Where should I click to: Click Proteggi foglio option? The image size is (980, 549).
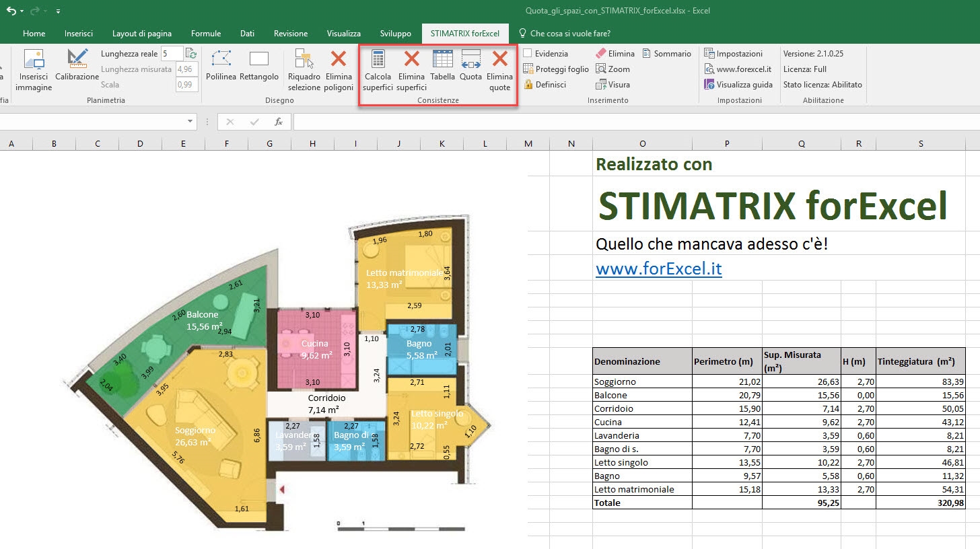point(556,69)
